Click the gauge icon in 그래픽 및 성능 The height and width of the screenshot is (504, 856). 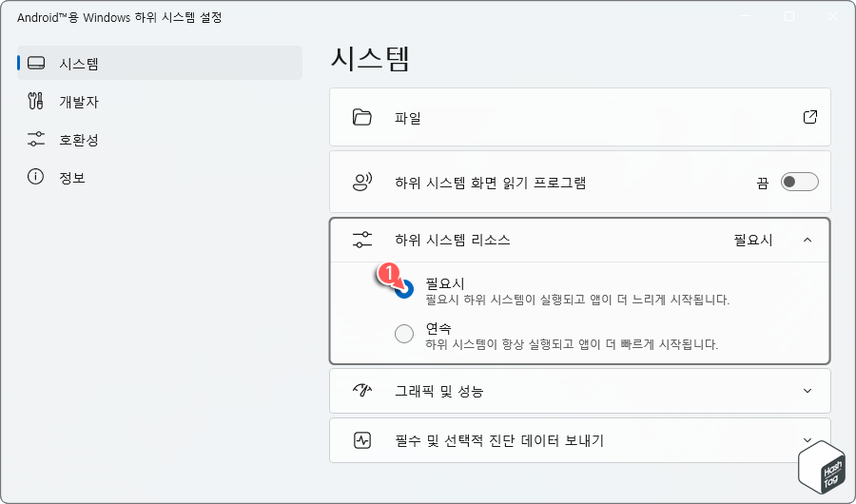[x=362, y=391]
